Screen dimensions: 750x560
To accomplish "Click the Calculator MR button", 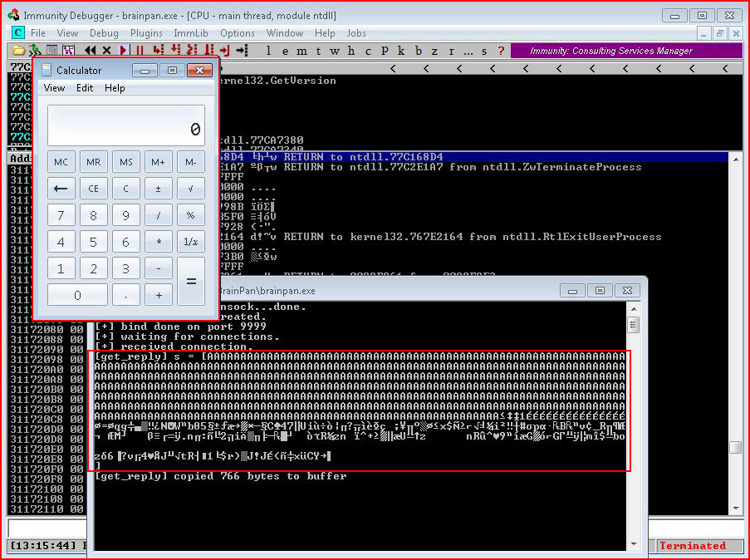I will click(93, 162).
